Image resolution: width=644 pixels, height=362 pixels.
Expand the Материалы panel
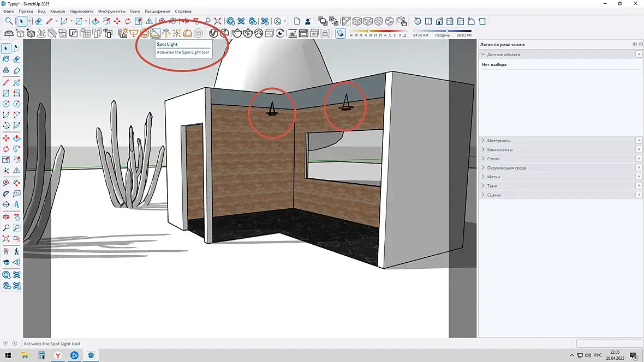point(483,140)
